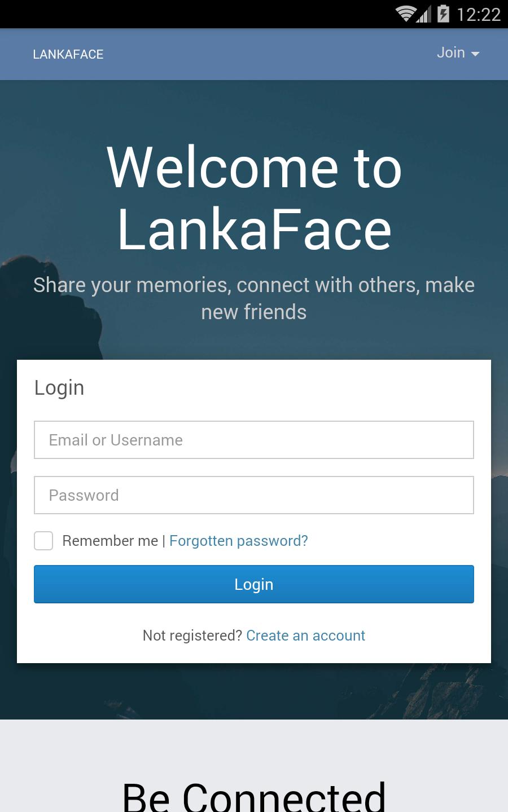Tap the cellular signal strength icon

(x=424, y=14)
